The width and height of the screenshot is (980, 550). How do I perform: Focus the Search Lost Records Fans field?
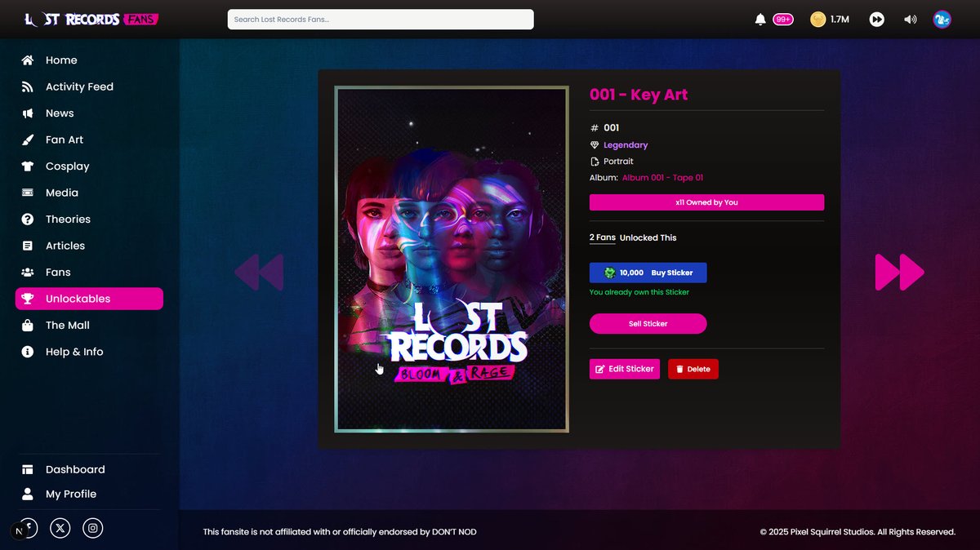pyautogui.click(x=381, y=20)
